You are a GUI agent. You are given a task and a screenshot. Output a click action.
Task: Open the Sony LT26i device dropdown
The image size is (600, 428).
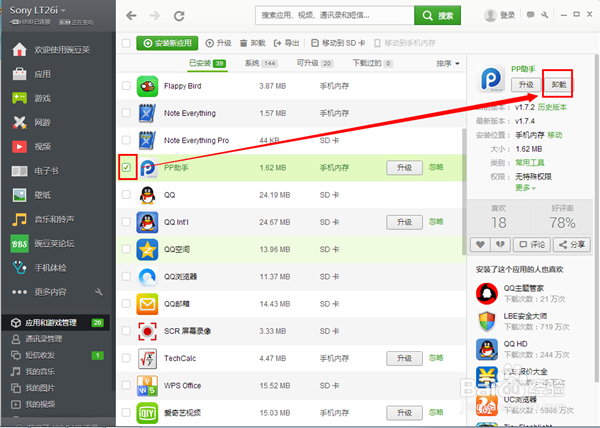coord(38,10)
